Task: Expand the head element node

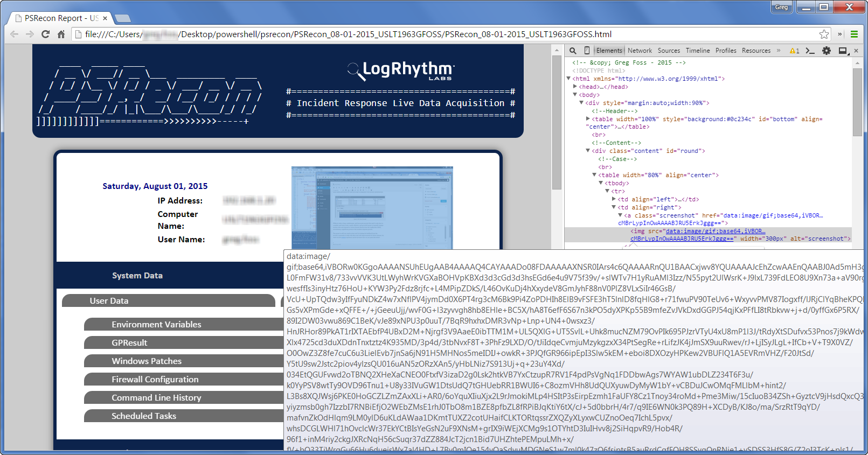Action: point(575,87)
